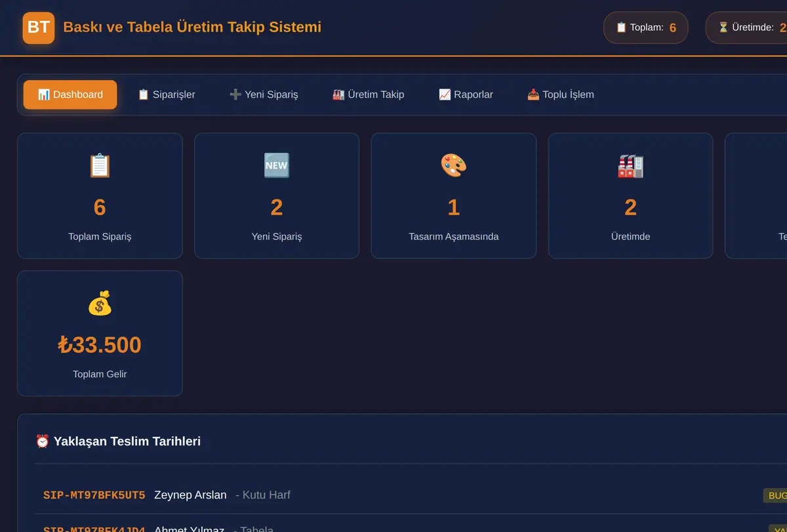Click the money bag icon on Toplam Gelir card
This screenshot has height=532, width=787.
(x=100, y=303)
